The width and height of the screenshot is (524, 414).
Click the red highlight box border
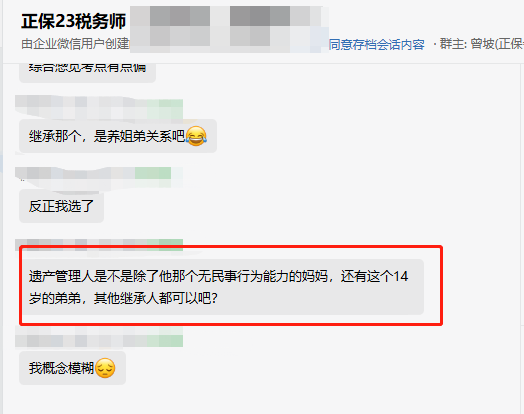(x=441, y=285)
